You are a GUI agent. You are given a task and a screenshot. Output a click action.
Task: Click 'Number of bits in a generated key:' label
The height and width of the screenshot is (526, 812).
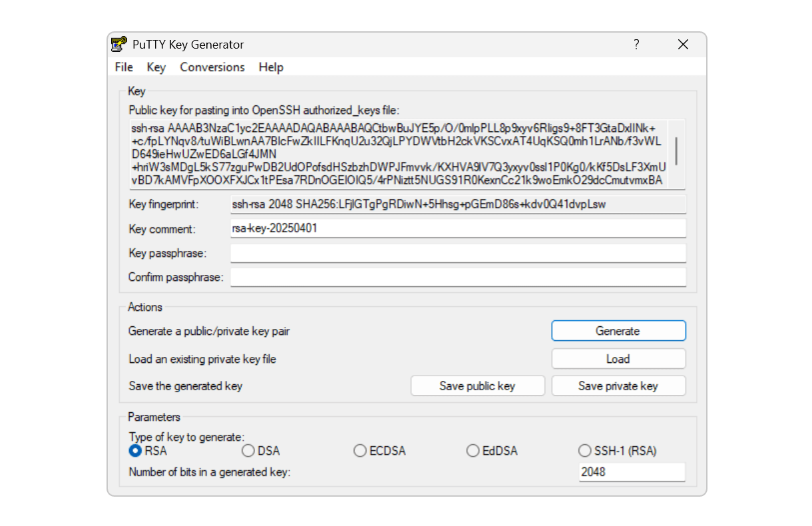tap(210, 472)
